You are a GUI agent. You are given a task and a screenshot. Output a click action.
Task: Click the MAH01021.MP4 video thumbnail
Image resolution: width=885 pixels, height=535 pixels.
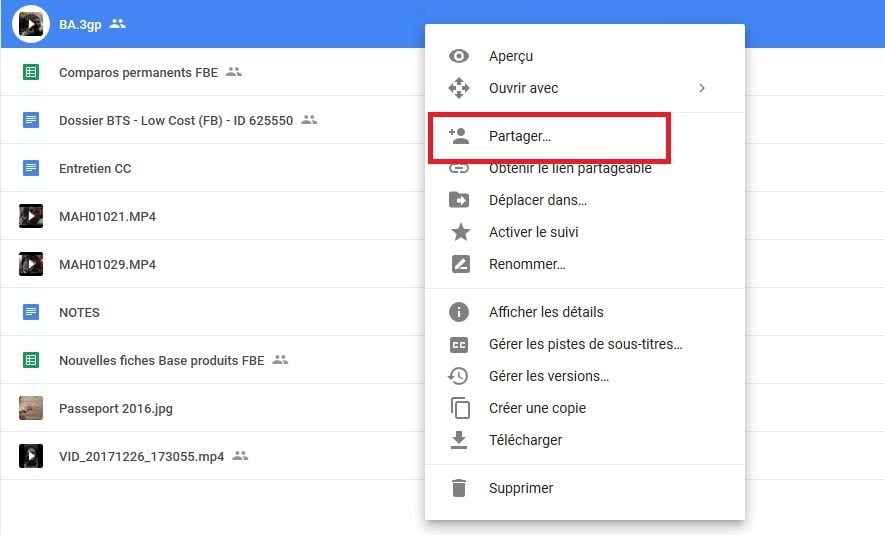tap(31, 216)
